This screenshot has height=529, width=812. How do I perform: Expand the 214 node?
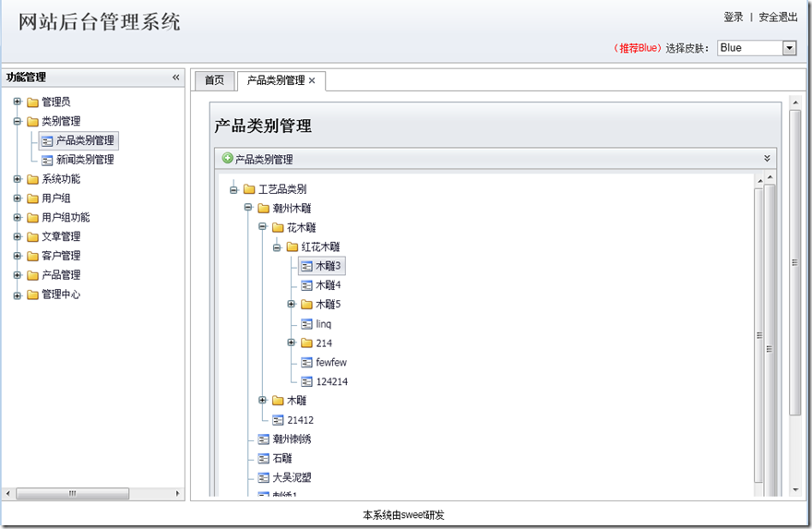coord(292,343)
